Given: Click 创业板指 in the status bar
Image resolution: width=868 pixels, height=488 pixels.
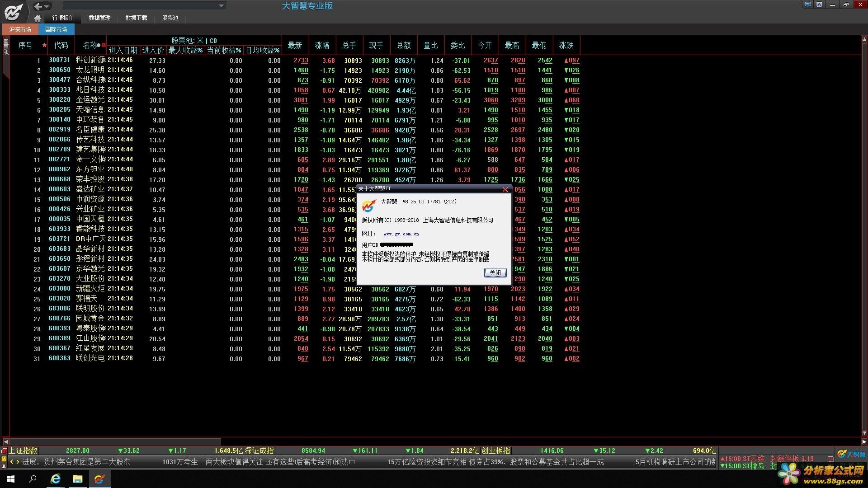Looking at the screenshot, I should pos(495,451).
